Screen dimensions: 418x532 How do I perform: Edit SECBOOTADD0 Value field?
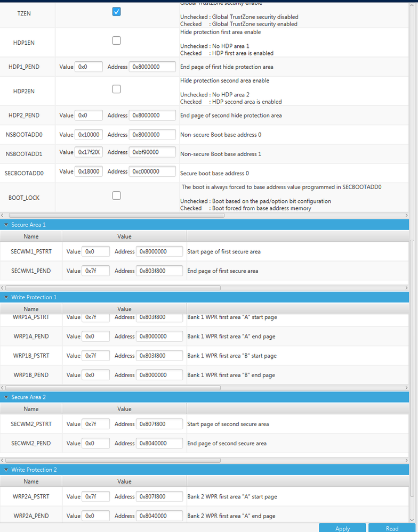click(x=89, y=171)
